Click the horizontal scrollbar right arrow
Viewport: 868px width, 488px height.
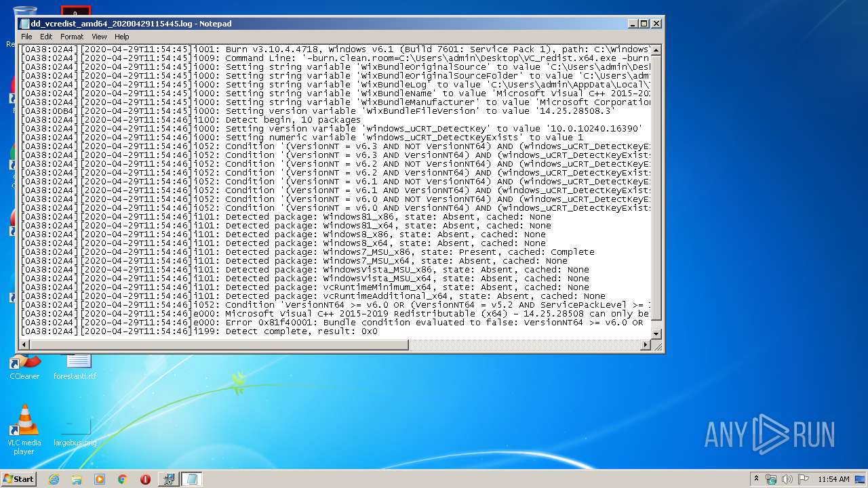pos(646,345)
